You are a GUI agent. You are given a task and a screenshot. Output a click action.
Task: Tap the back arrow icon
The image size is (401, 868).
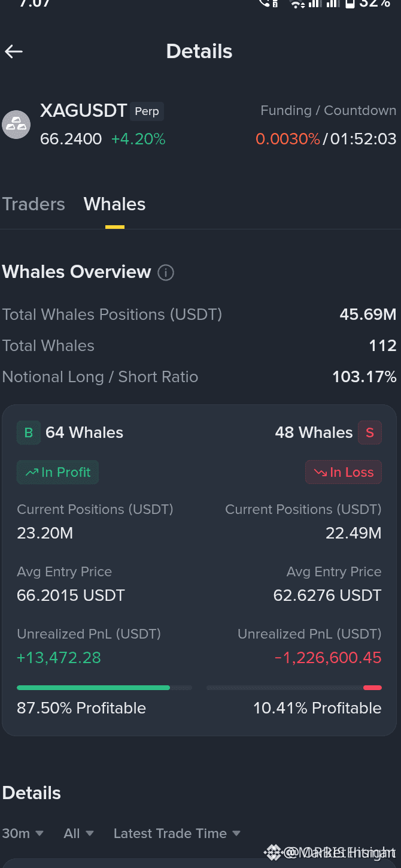point(14,52)
